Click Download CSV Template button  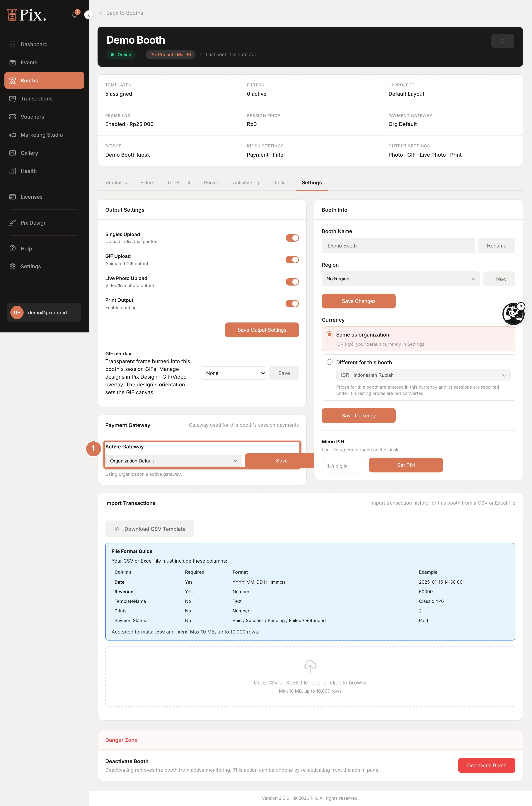click(x=150, y=529)
